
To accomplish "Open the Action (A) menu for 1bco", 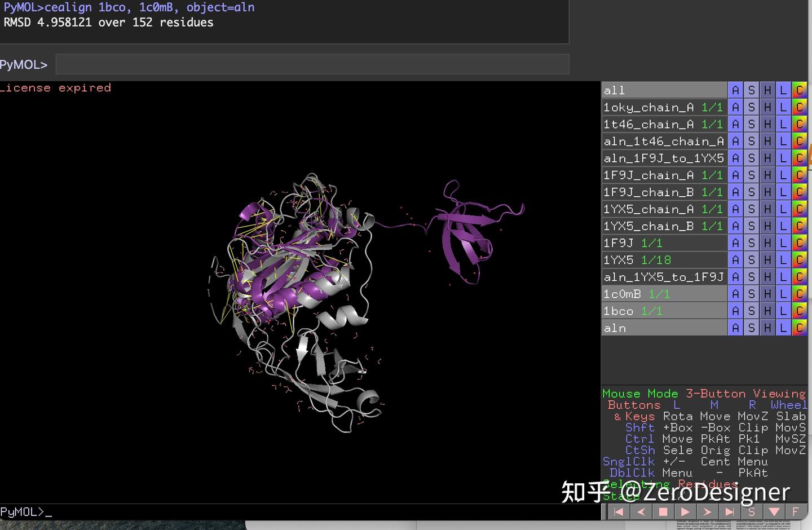I will tap(735, 311).
